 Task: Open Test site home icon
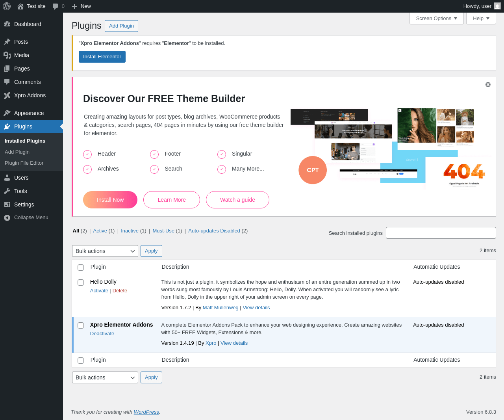[x=20, y=6]
